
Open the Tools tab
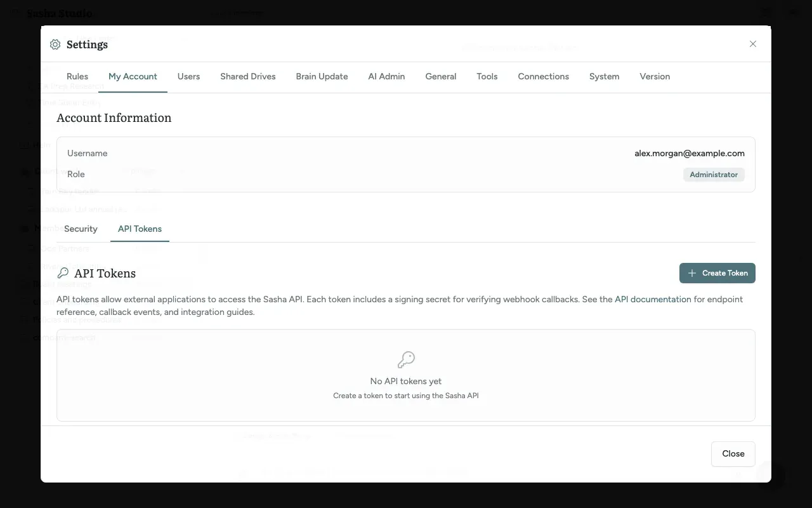click(487, 76)
